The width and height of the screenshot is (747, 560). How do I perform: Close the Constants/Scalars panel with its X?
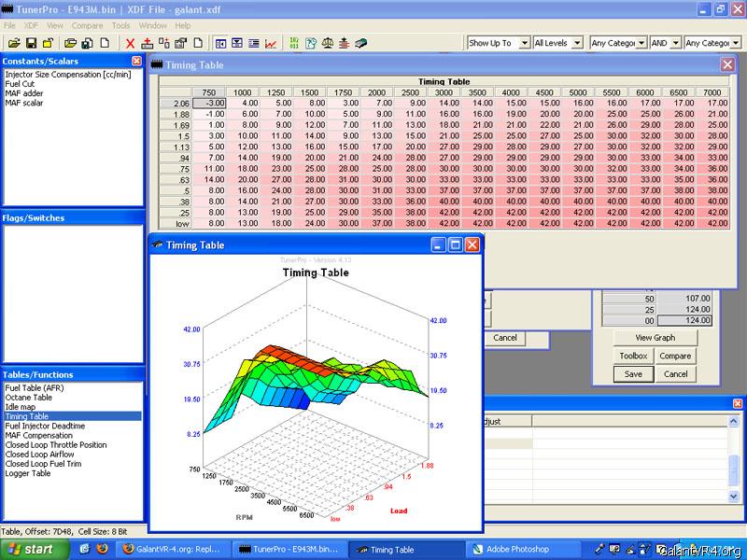pyautogui.click(x=136, y=61)
